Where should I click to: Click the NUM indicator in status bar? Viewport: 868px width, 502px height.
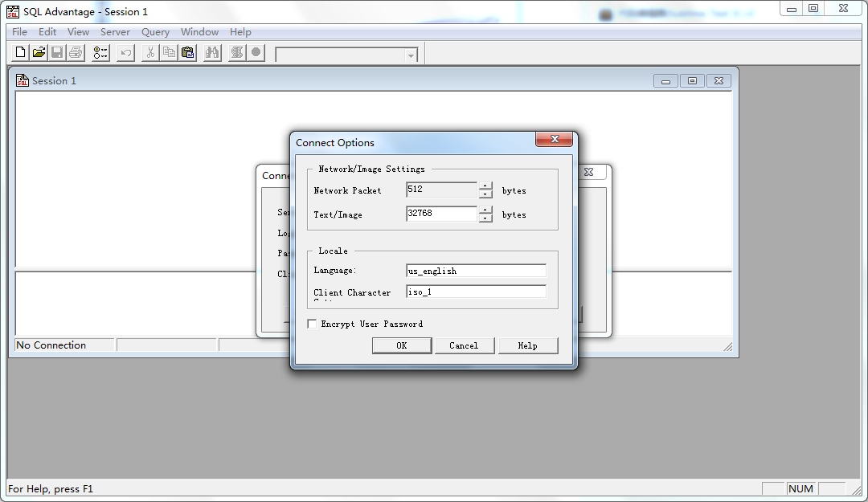[x=800, y=488]
